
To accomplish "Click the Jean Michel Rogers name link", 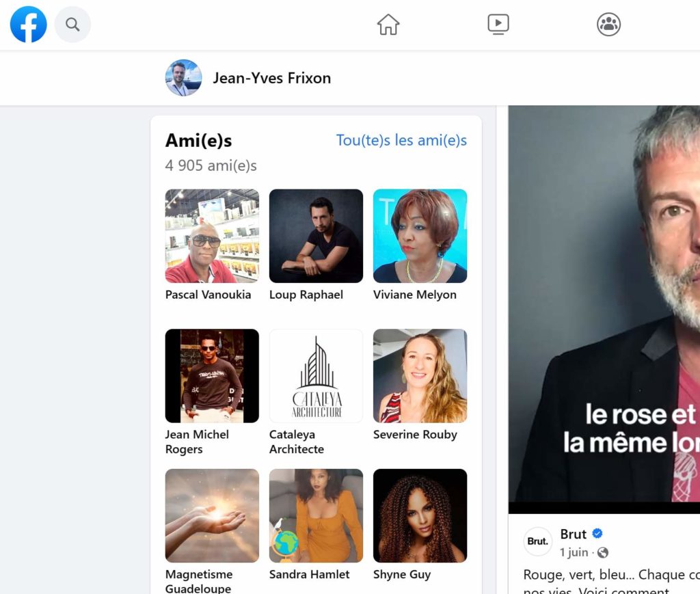I will tap(197, 442).
